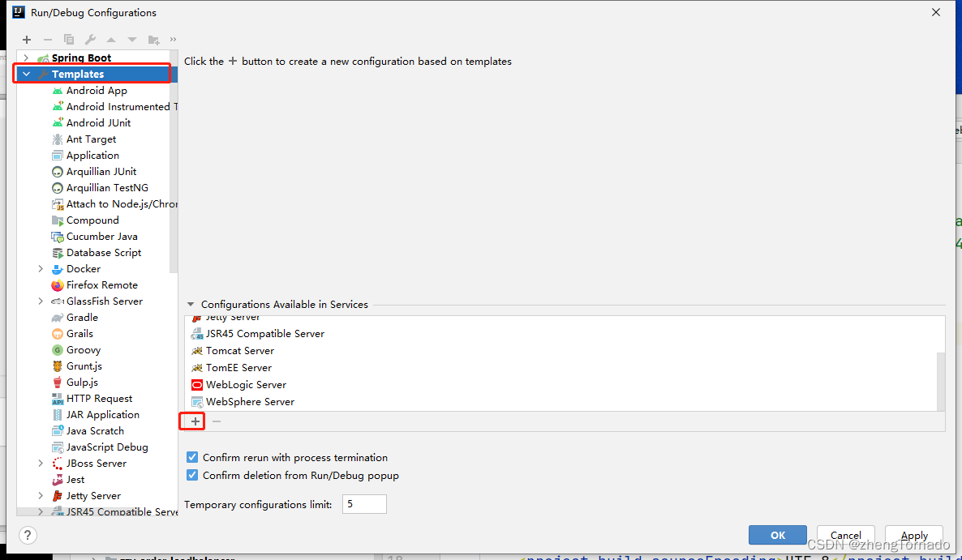Click the Temporary configurations limit field
The image size is (962, 560).
click(x=363, y=504)
